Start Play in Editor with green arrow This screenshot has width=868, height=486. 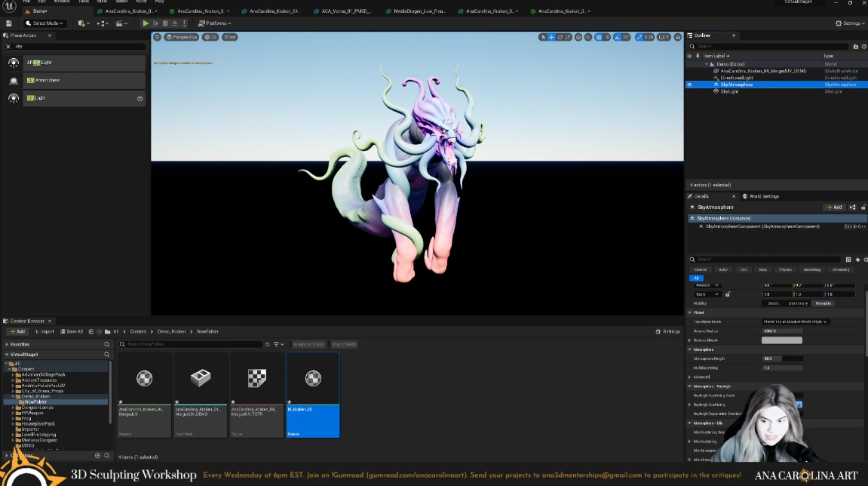(146, 23)
